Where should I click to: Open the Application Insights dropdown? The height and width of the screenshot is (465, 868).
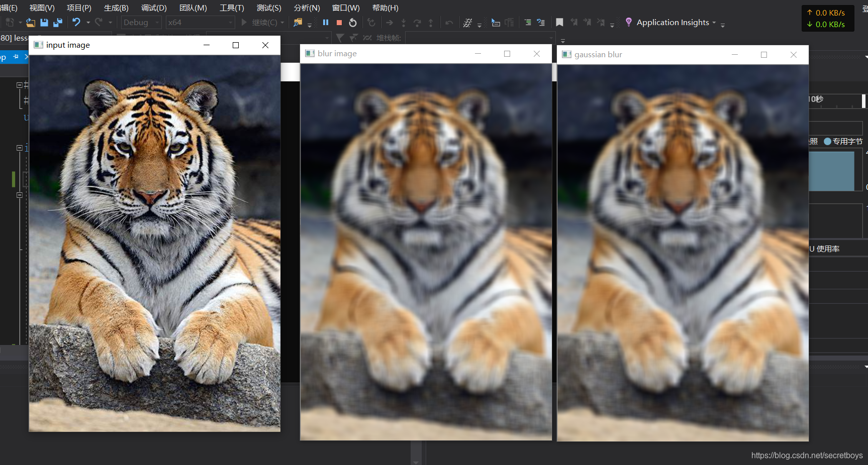(x=714, y=23)
